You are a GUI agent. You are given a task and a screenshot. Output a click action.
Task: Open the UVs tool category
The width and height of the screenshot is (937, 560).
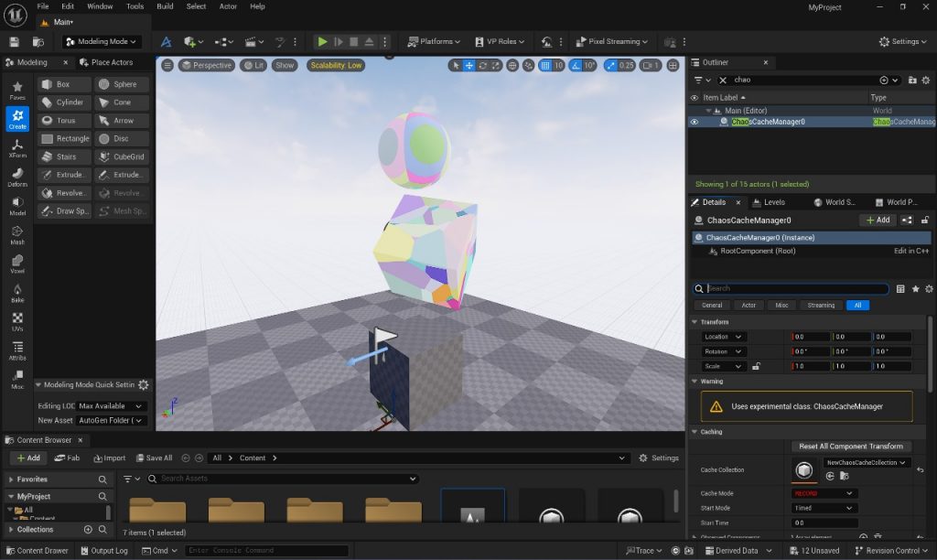(17, 322)
